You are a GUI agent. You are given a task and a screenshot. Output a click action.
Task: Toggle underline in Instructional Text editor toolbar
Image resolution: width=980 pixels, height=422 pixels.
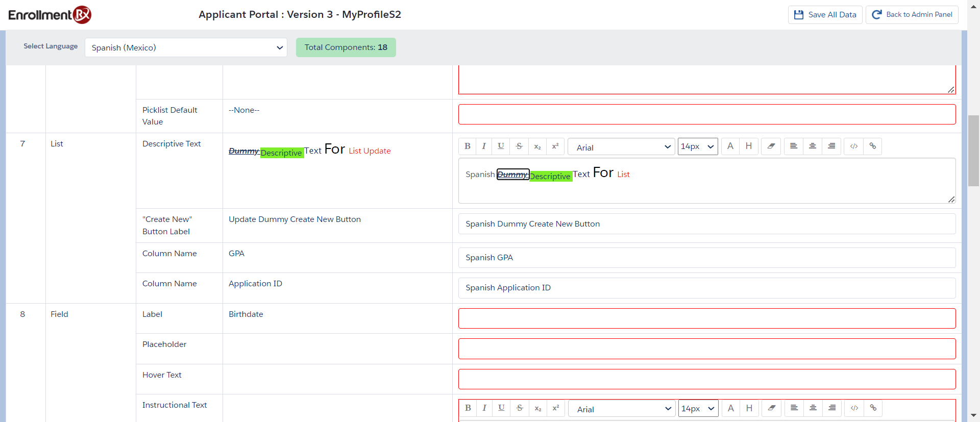click(x=501, y=408)
